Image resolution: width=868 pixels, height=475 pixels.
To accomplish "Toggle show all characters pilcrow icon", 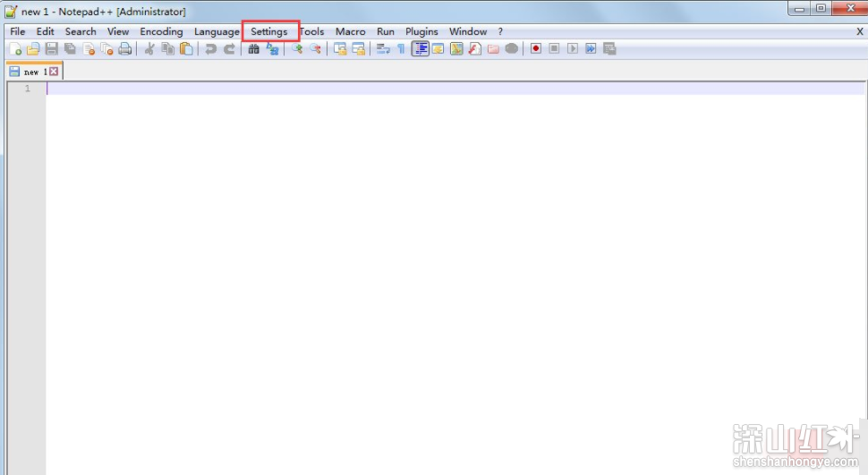I will click(402, 49).
